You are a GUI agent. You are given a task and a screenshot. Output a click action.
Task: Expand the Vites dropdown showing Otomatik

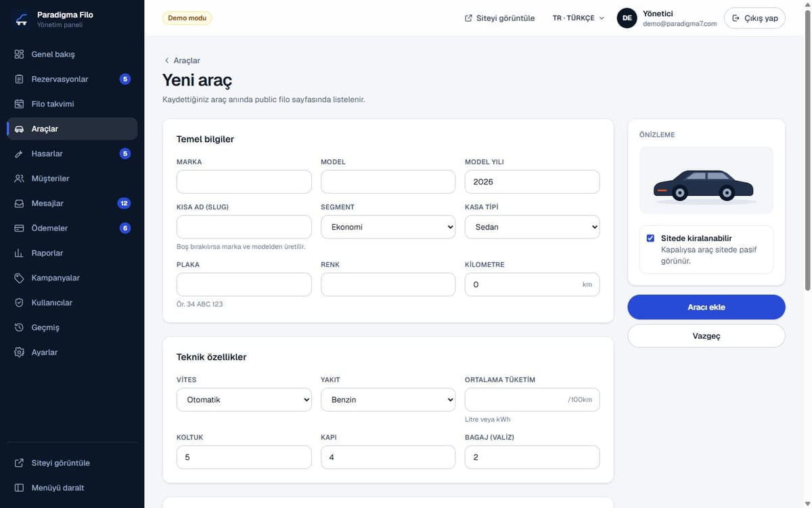(244, 400)
